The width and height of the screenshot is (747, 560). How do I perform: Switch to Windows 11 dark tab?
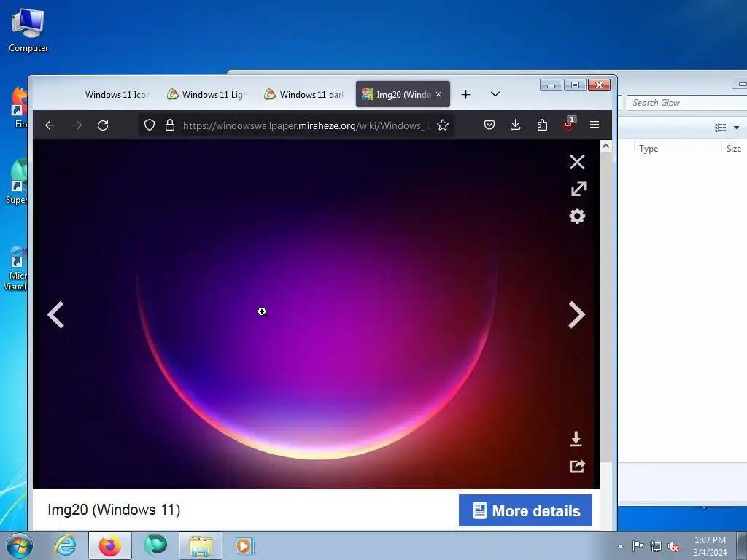[x=306, y=94]
